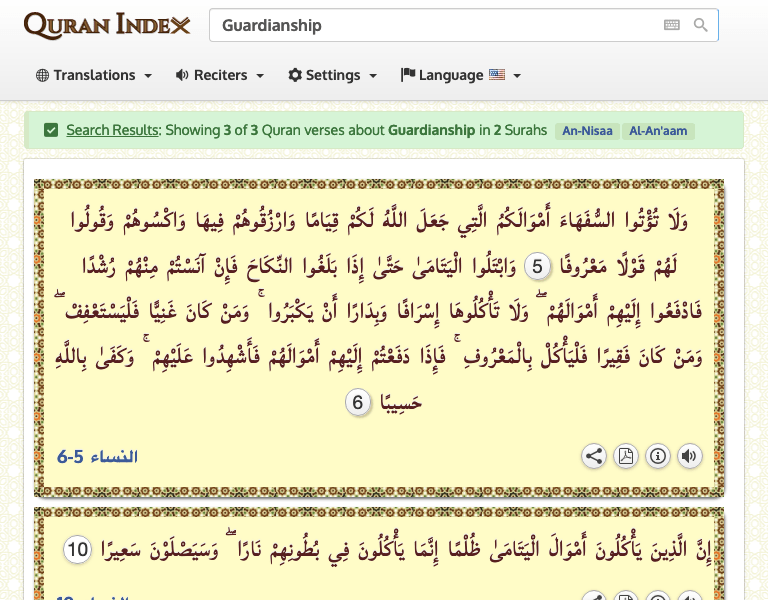Toggle the green Search Results checkbox
768x600 pixels.
coord(51,130)
